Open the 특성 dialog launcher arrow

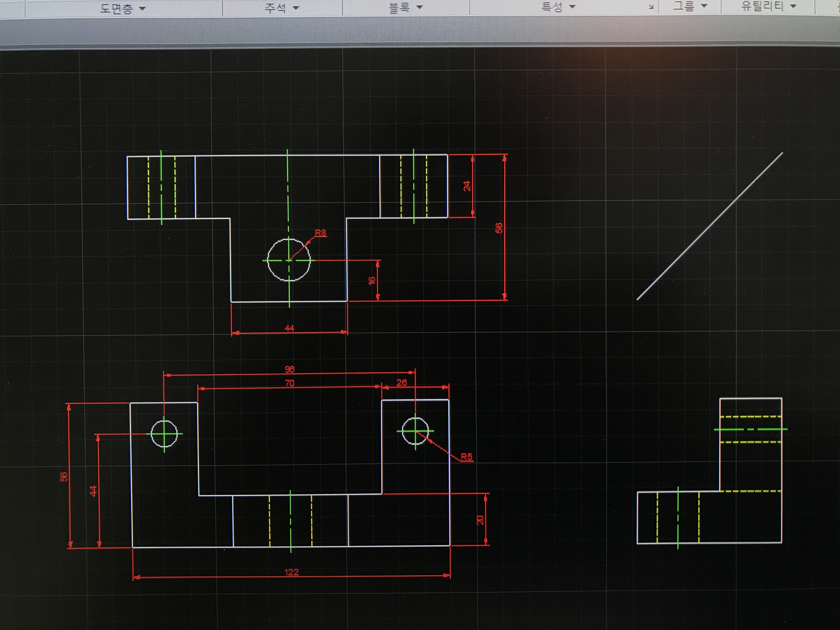[x=651, y=7]
